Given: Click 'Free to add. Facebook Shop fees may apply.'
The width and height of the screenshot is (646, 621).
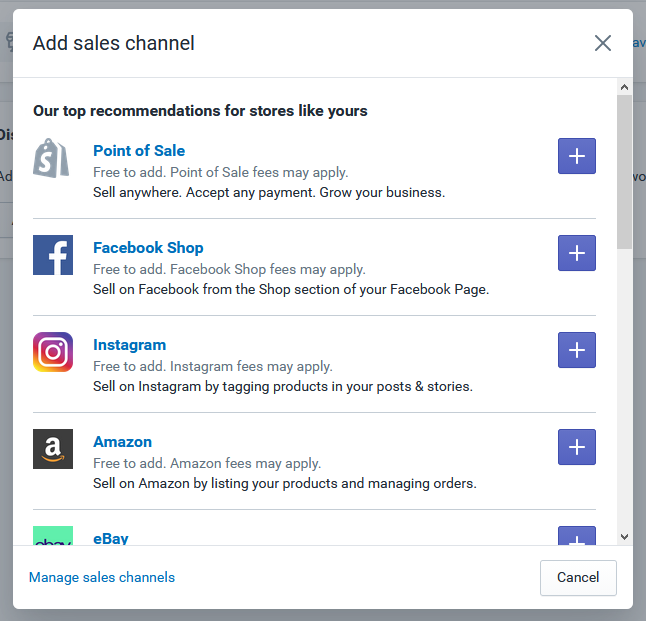Looking at the screenshot, I should pyautogui.click(x=229, y=269).
